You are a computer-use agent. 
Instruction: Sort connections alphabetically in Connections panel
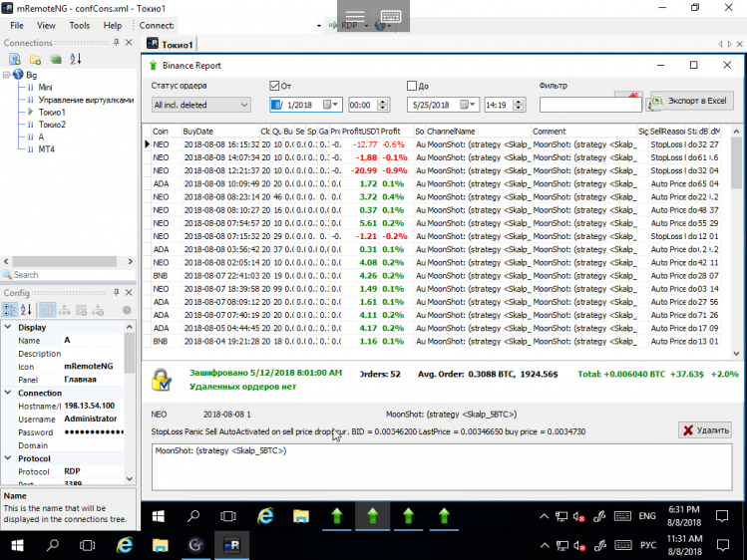76,59
